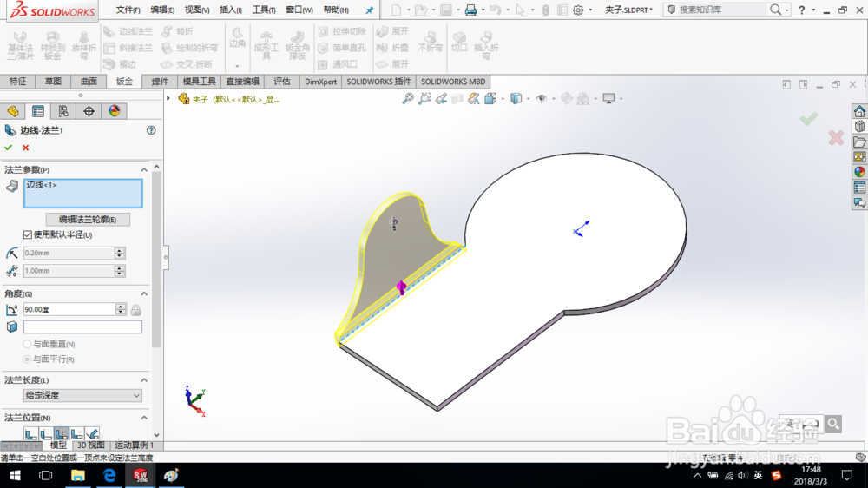Screen dimensions: 868x488
Task: Expand the 夹子 flyout feature tree arrow
Action: pyautogui.click(x=169, y=99)
